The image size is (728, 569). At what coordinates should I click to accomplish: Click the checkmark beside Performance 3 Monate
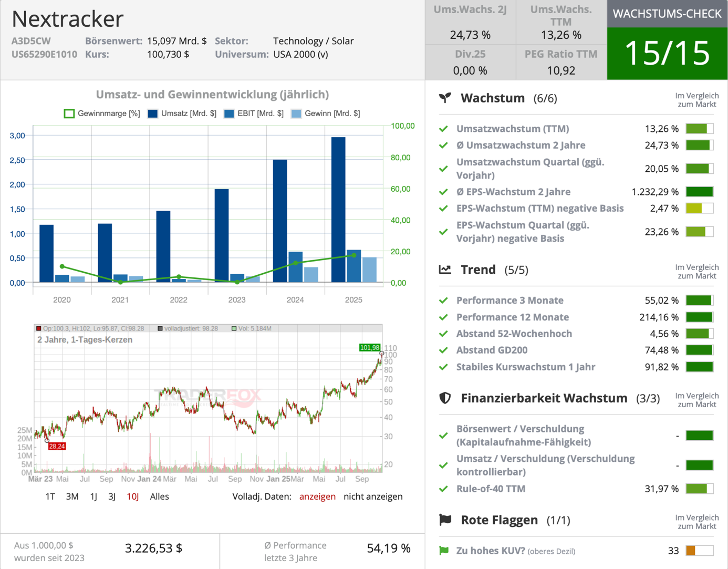click(x=444, y=301)
